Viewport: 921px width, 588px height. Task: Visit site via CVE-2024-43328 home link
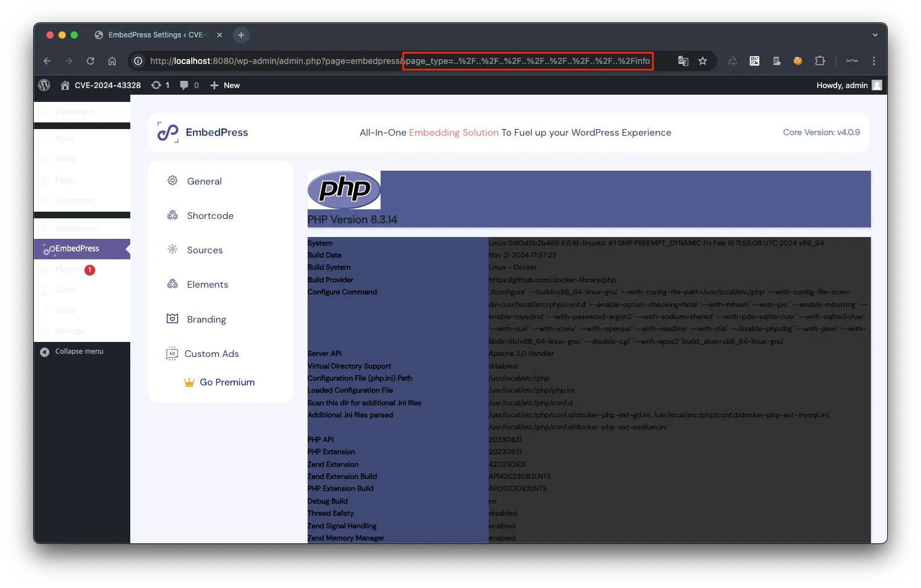pyautogui.click(x=101, y=86)
